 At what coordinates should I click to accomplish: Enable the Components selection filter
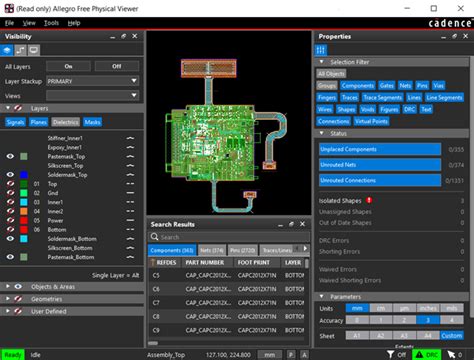tap(358, 86)
